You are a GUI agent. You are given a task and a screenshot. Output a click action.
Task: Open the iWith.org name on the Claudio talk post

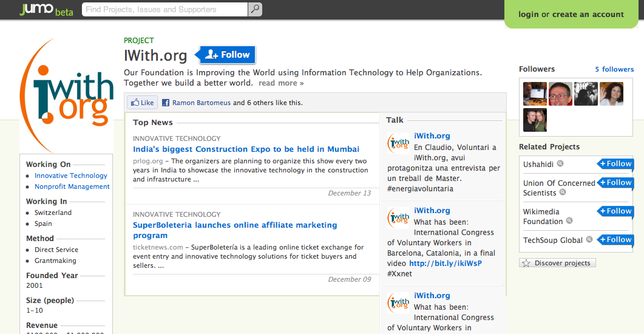[432, 136]
